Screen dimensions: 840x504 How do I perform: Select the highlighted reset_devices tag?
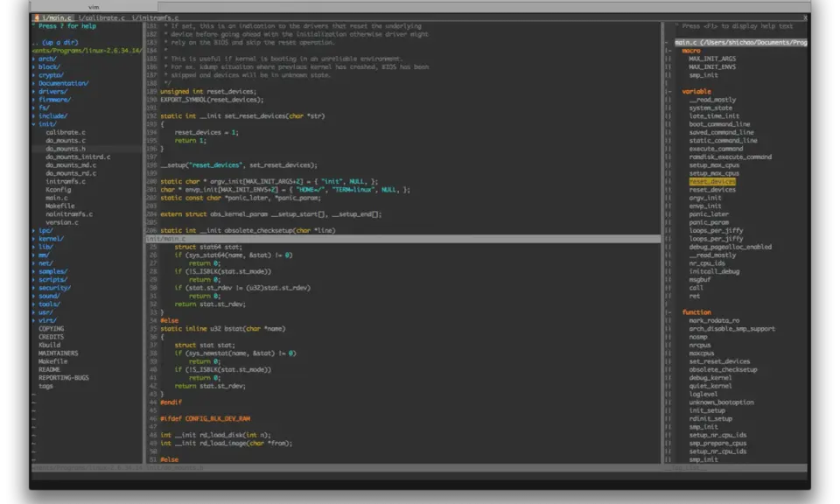(x=712, y=182)
